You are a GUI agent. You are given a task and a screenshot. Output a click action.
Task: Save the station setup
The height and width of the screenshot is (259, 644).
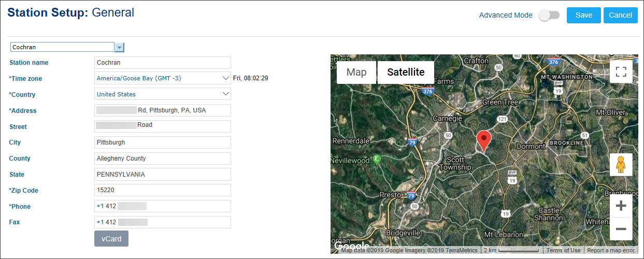tap(584, 16)
